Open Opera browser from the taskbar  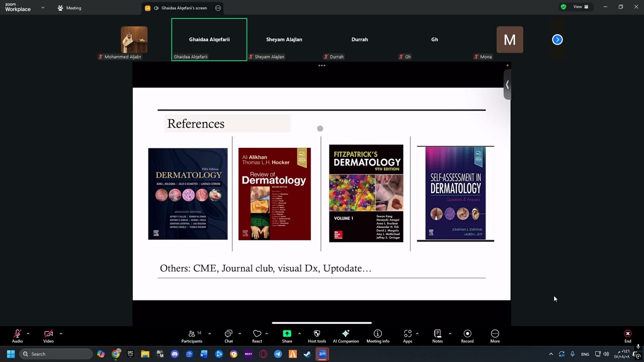(x=263, y=354)
